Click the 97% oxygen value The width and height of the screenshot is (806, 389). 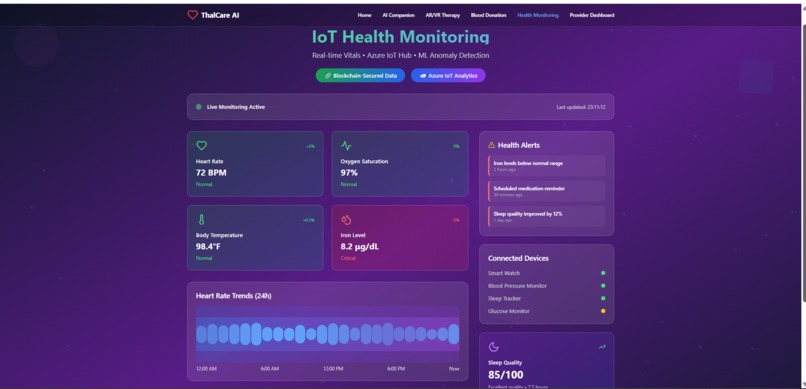(349, 173)
